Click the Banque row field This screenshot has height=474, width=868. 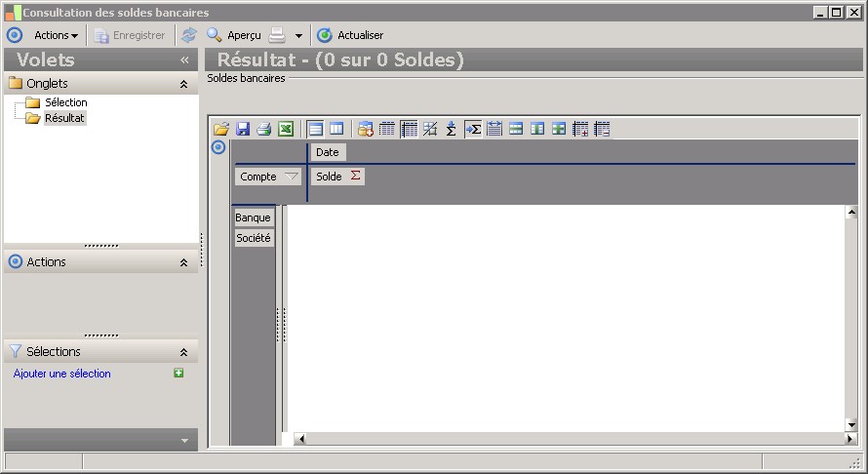(253, 217)
